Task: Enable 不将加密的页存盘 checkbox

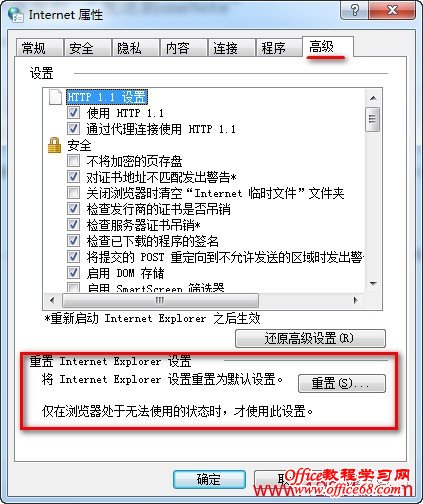Action: point(73,161)
